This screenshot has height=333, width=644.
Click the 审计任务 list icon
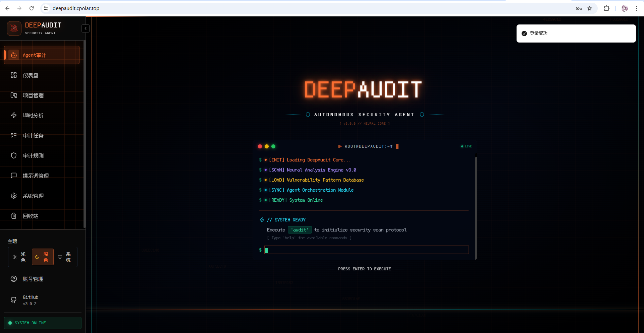tap(14, 136)
